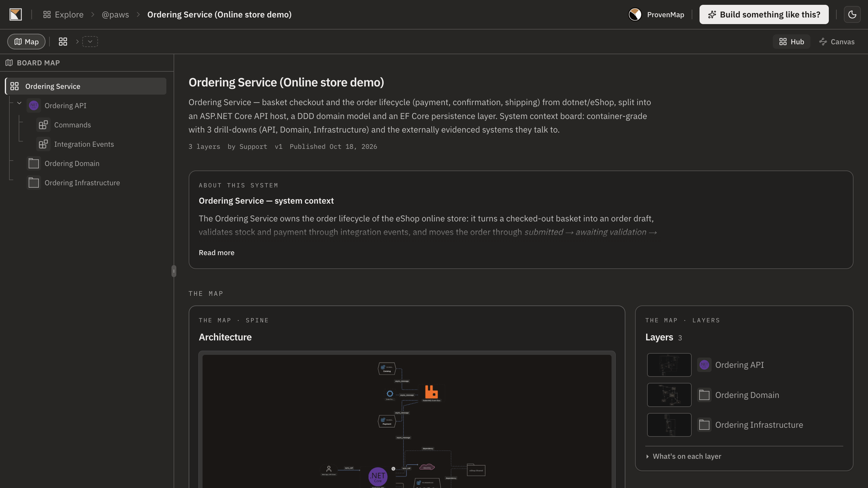Click the Identity cloud node in diagram

pos(427,467)
